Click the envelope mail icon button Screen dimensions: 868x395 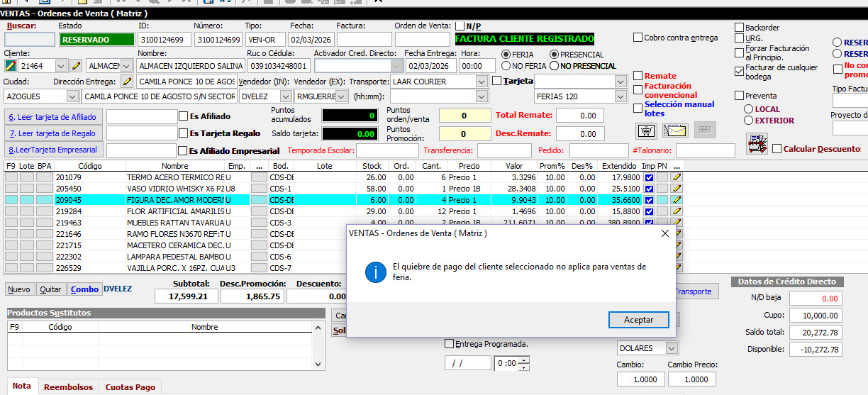tap(675, 130)
